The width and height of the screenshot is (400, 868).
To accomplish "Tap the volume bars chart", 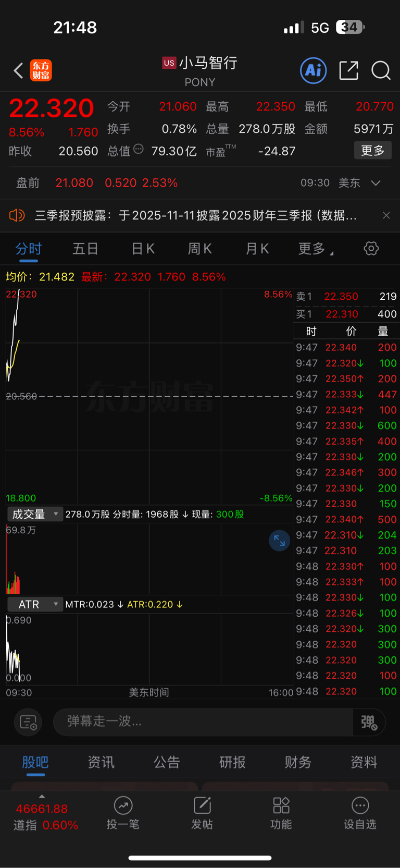I will point(149,559).
